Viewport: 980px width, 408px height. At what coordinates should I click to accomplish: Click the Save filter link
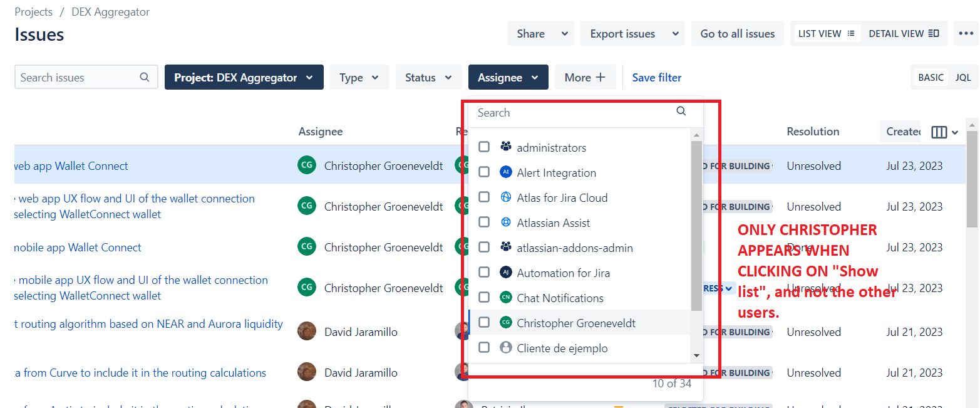656,76
